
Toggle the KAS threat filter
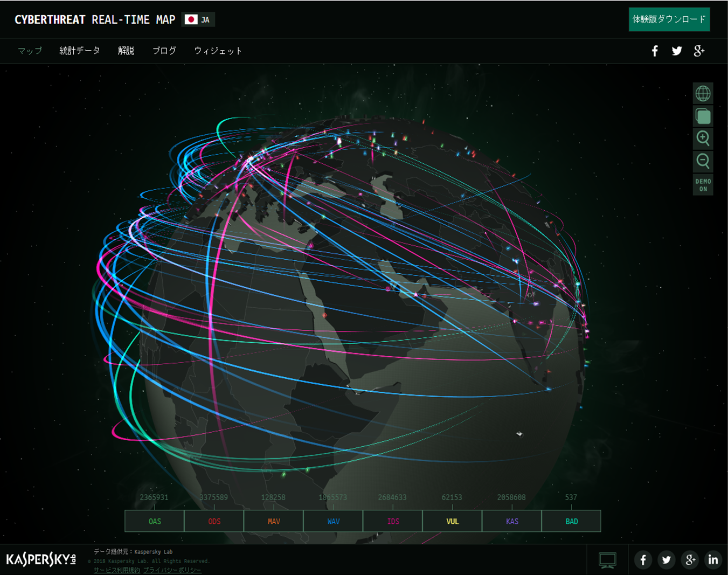[512, 521]
